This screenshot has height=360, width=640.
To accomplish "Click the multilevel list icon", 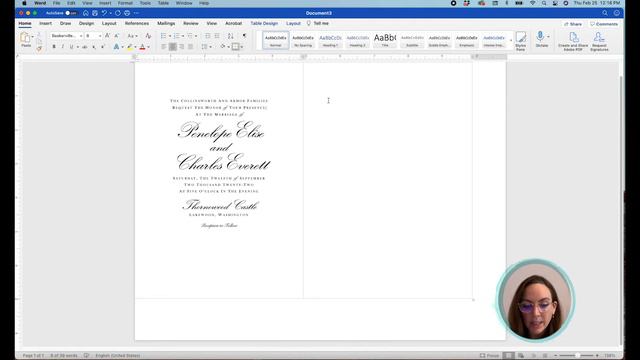I will coord(190,36).
